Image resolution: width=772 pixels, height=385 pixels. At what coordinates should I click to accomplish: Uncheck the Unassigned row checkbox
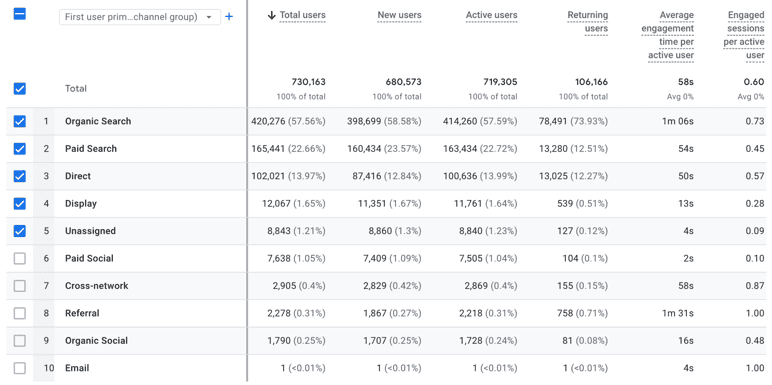[20, 231]
